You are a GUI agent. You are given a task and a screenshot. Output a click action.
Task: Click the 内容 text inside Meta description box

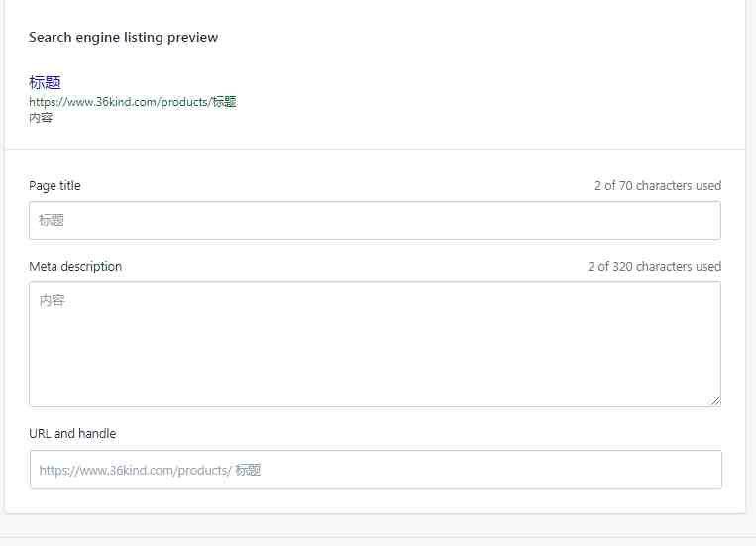(52, 300)
